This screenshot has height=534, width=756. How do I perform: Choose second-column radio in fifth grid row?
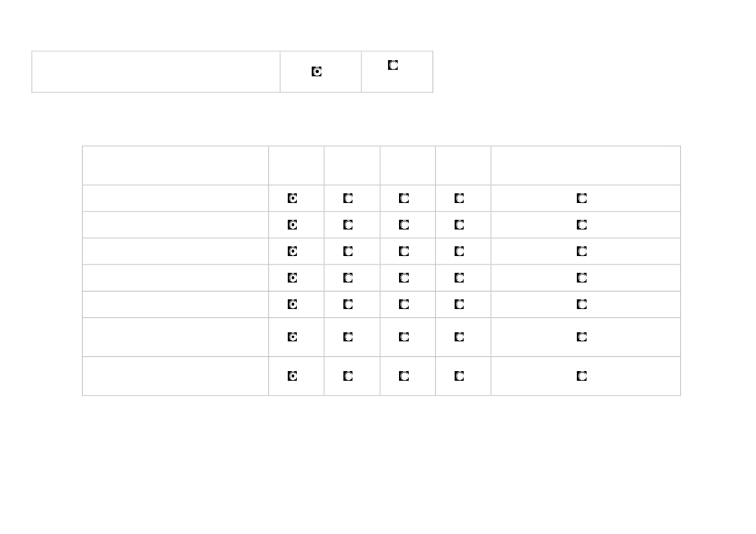tap(348, 304)
